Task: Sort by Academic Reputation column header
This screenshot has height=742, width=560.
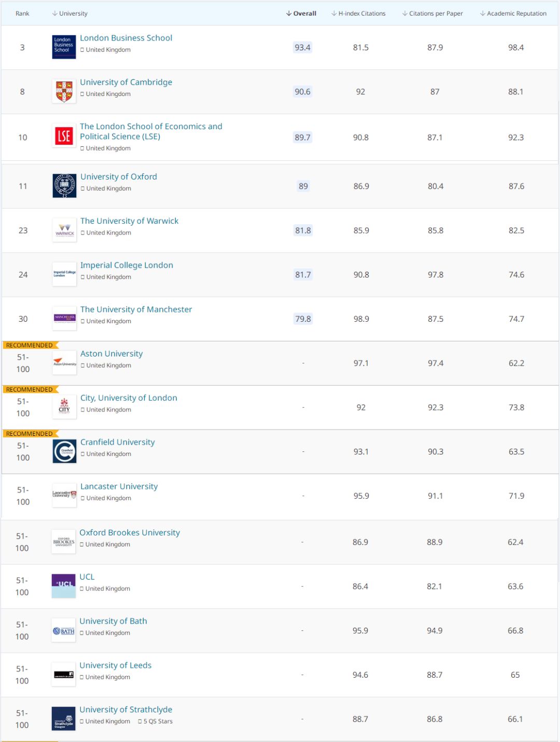Action: click(x=513, y=13)
